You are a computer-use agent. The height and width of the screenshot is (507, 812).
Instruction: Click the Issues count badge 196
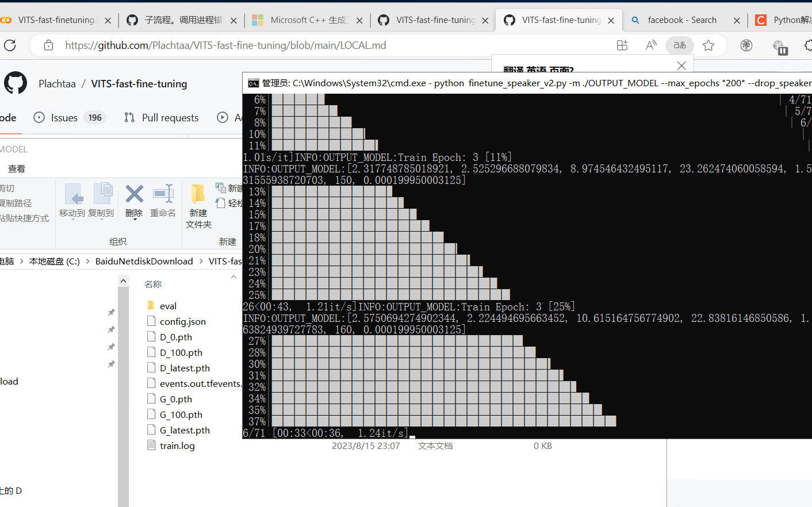pyautogui.click(x=95, y=117)
